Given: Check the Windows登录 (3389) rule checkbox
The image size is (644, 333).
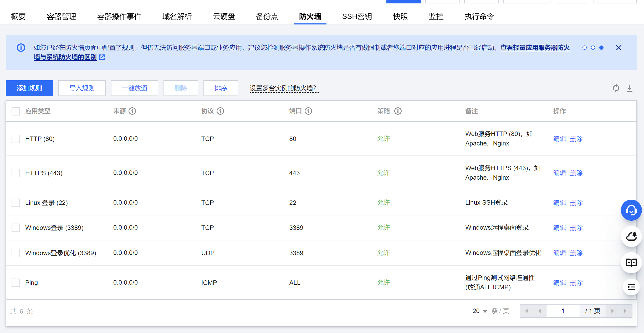Looking at the screenshot, I should coord(16,228).
